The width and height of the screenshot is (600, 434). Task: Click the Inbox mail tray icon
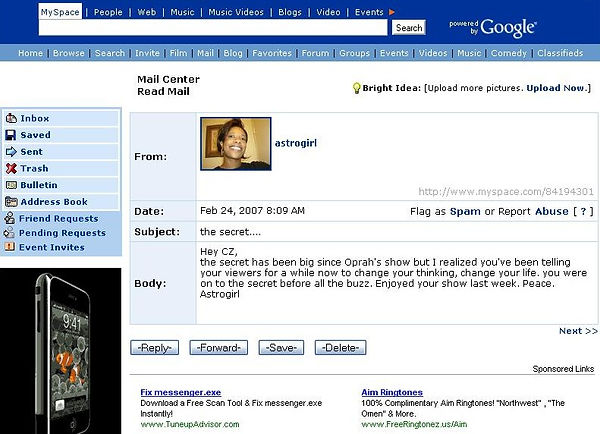click(x=11, y=118)
